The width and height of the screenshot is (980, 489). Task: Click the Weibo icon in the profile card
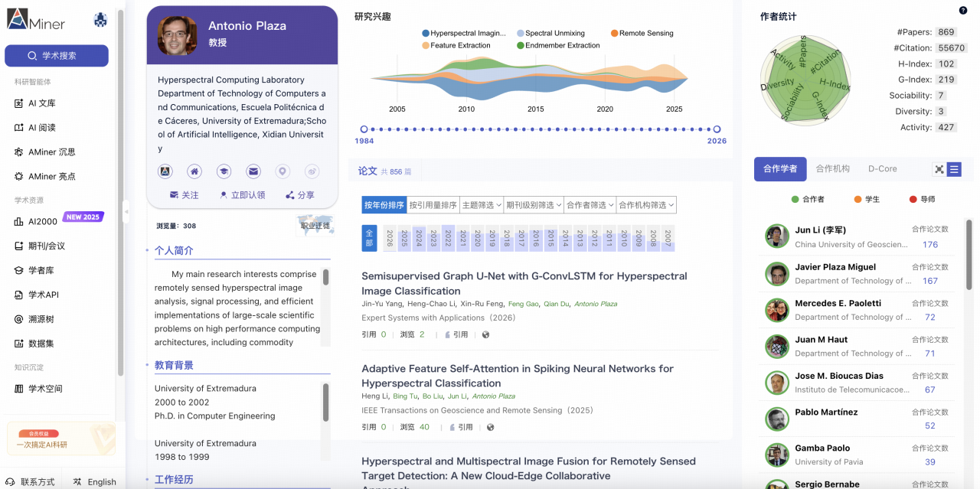pyautogui.click(x=312, y=171)
